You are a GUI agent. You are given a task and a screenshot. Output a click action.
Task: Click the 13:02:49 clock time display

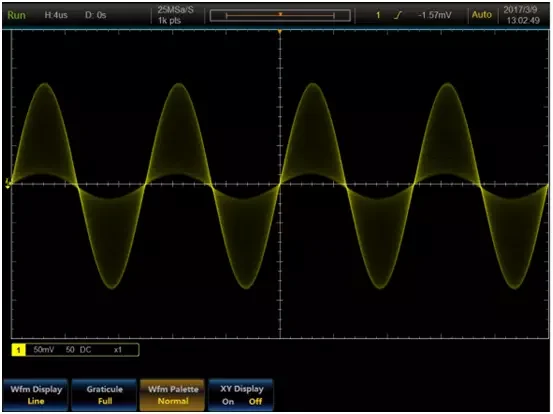tap(523, 20)
